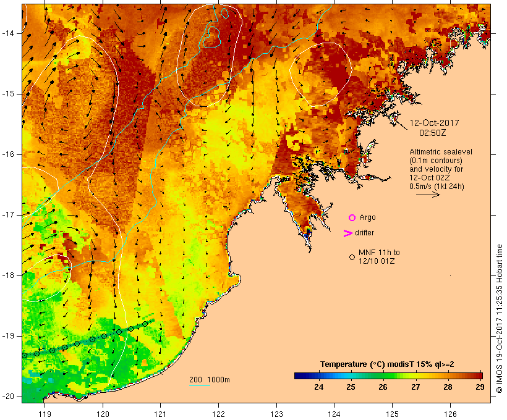Click the latitude axis label -18

point(8,275)
